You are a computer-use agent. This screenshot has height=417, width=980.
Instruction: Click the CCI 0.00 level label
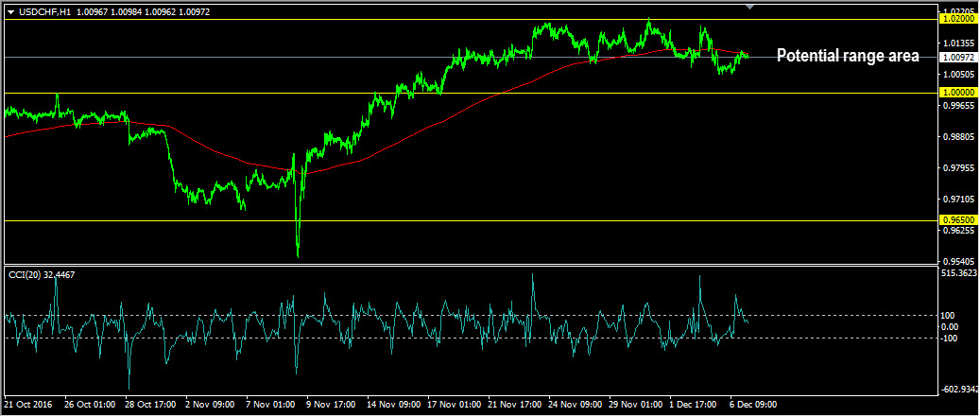coord(951,327)
